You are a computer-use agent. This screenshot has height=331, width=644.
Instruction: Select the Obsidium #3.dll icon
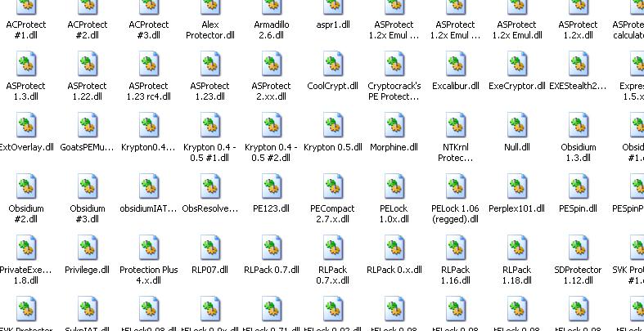point(88,186)
